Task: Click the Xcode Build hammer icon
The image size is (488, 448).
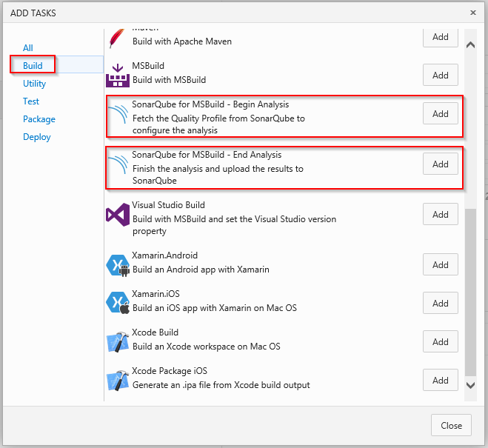Action: coord(118,342)
